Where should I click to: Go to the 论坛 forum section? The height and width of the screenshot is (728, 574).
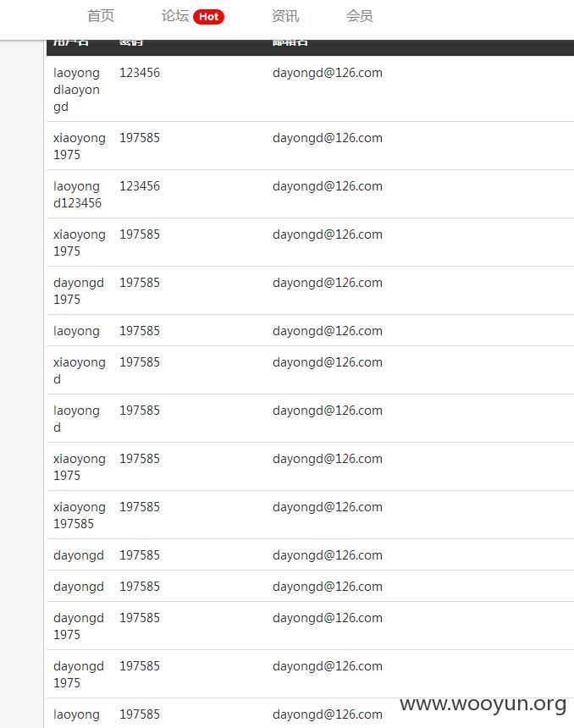(x=175, y=16)
